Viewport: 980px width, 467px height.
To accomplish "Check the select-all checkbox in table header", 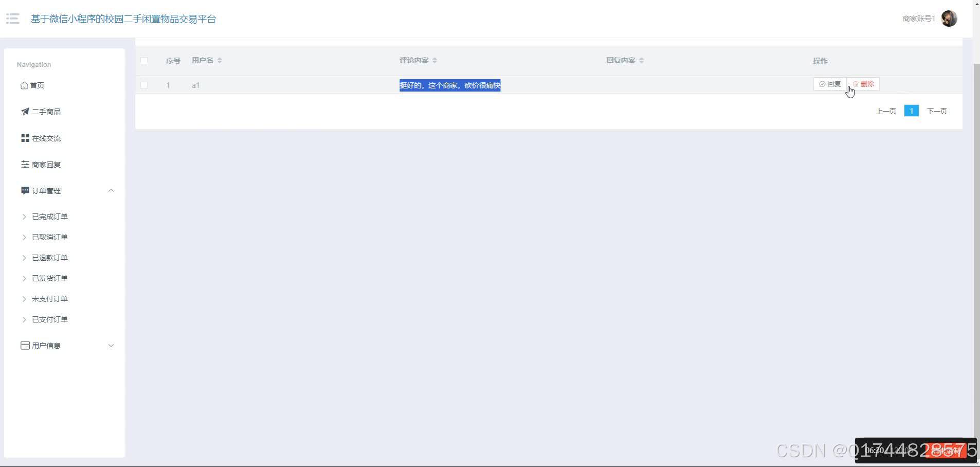I will [144, 61].
